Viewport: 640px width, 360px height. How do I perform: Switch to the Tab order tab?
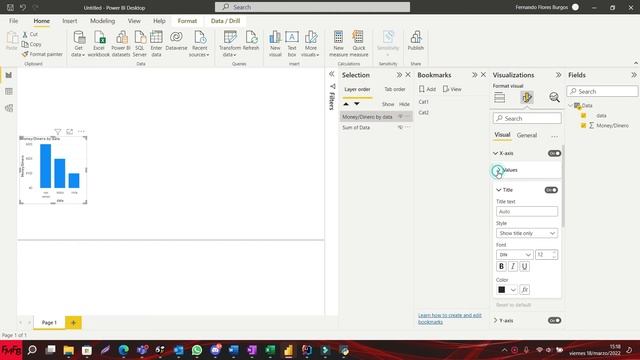click(x=394, y=89)
